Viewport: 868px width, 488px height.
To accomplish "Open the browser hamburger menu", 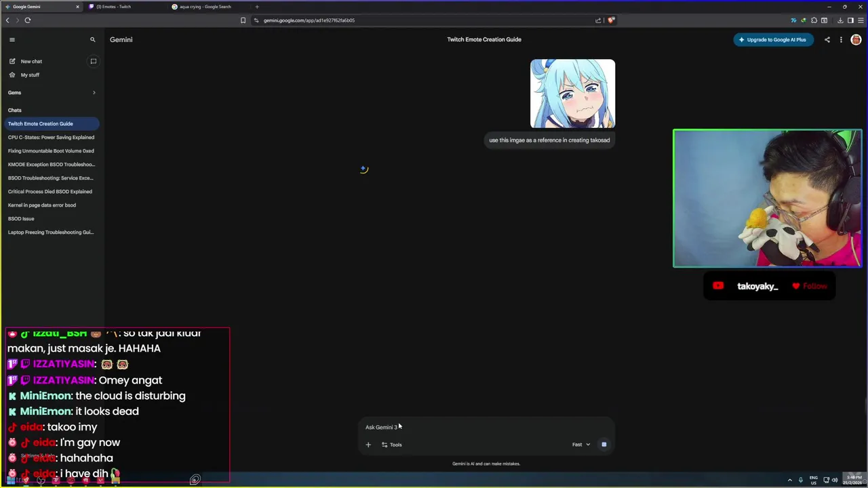I will click(x=861, y=20).
